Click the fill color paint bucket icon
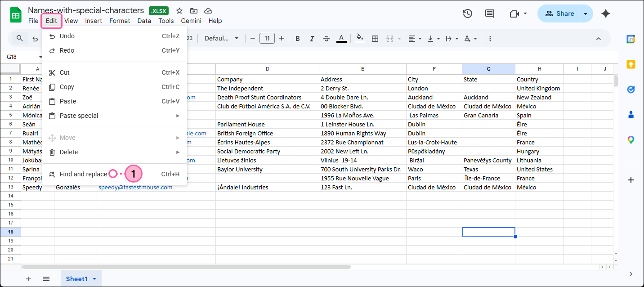This screenshot has height=287, width=644. pyautogui.click(x=359, y=38)
